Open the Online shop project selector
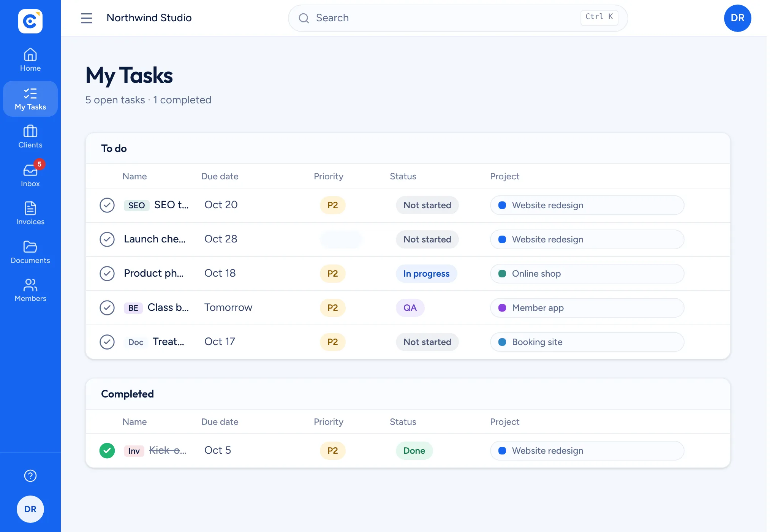The image size is (778, 532). pos(587,274)
